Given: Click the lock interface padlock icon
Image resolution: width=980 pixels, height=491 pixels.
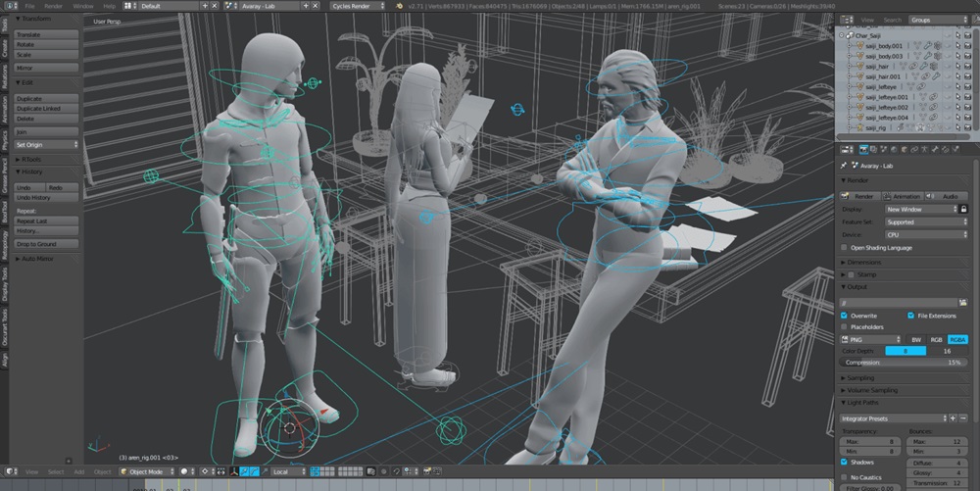Looking at the screenshot, I should pyautogui.click(x=963, y=210).
